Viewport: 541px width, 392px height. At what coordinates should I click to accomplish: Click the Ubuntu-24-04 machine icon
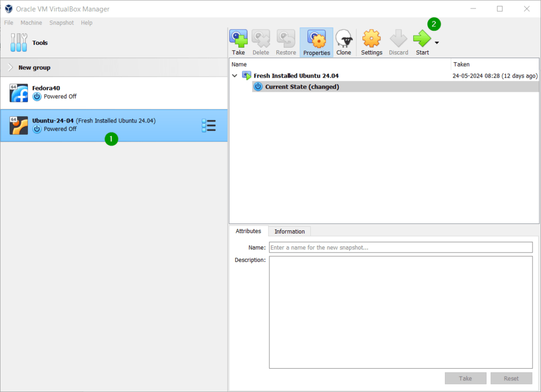[x=18, y=125]
